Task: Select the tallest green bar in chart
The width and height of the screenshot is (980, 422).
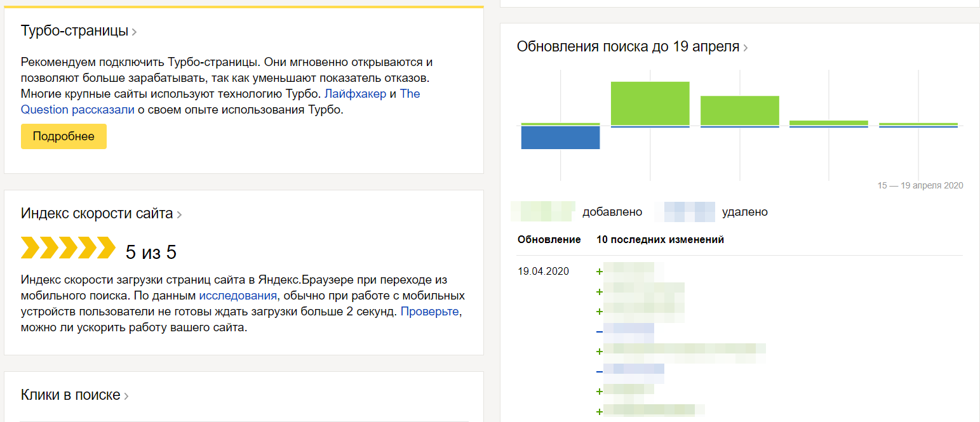Action: click(x=650, y=103)
